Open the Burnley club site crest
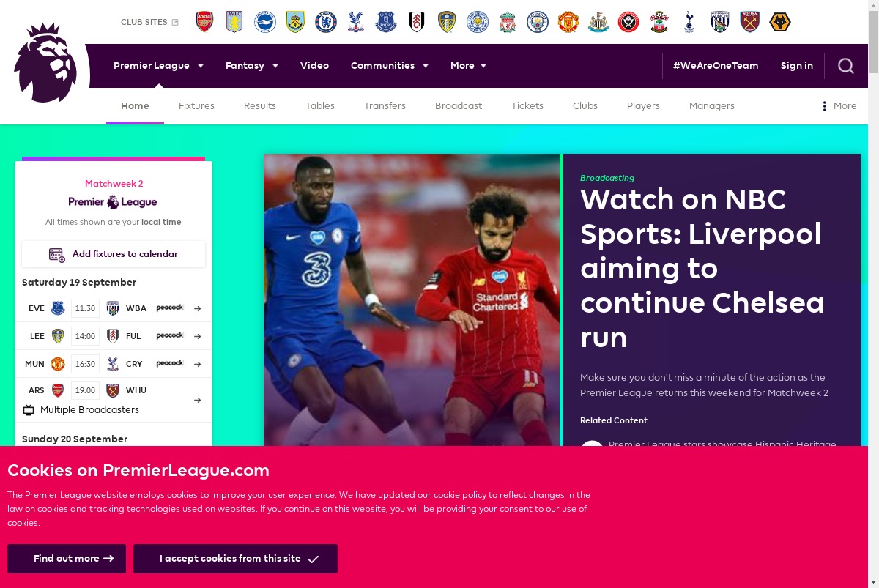This screenshot has height=588, width=879. pyautogui.click(x=295, y=22)
